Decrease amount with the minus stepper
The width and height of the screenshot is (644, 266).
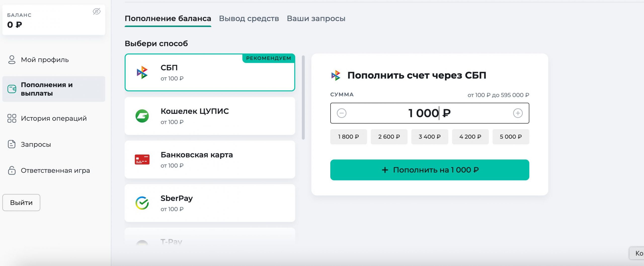[342, 113]
